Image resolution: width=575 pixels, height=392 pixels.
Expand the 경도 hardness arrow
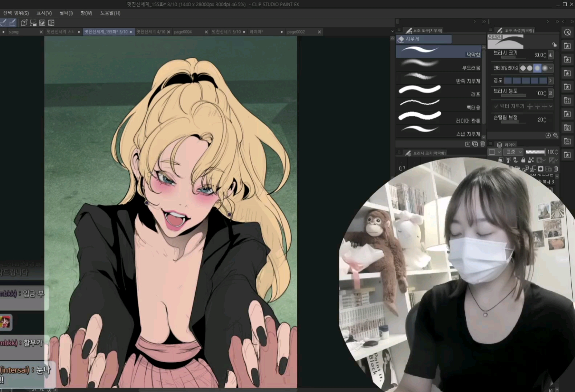[550, 81]
